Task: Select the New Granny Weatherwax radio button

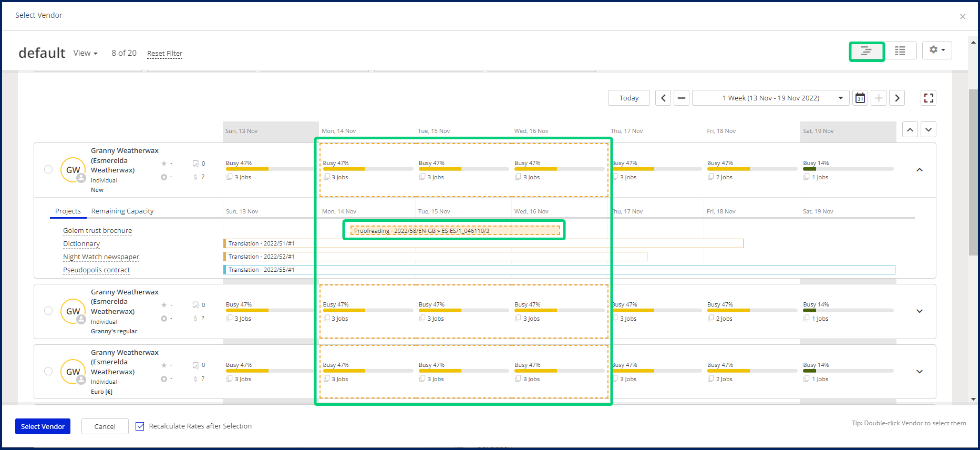Action: (48, 169)
